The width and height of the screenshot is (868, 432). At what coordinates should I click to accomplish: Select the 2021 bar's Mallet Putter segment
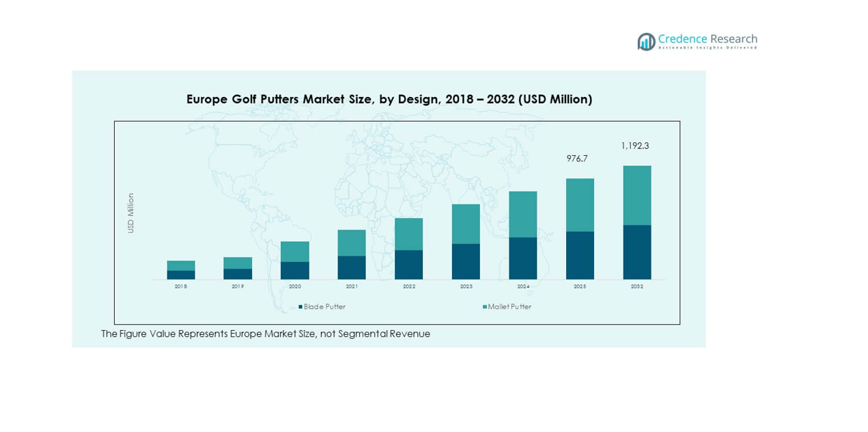[352, 243]
